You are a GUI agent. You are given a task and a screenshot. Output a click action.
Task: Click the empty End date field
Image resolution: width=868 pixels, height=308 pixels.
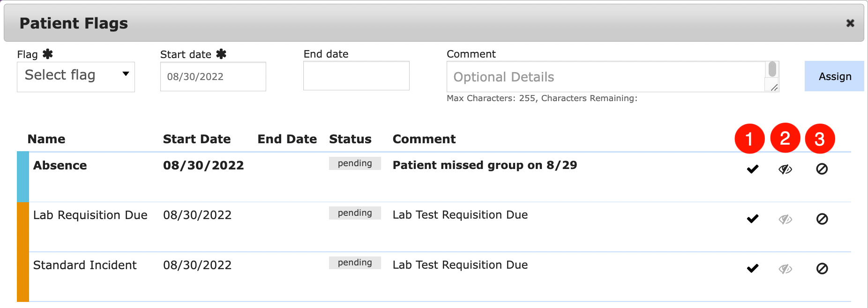coord(356,76)
